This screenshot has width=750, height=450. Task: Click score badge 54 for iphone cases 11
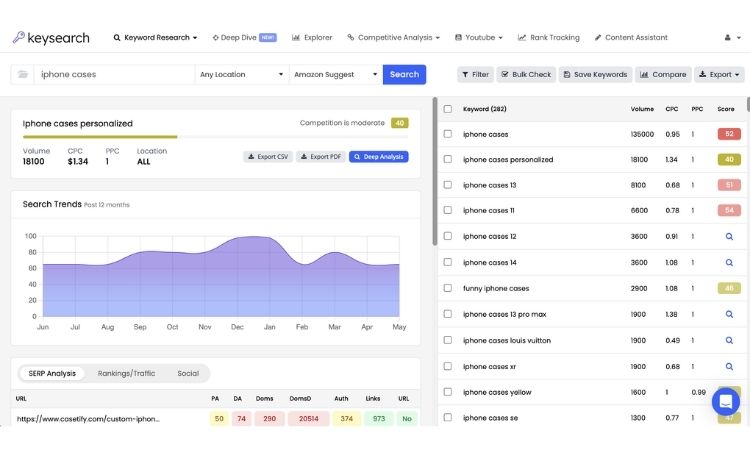[x=729, y=210]
